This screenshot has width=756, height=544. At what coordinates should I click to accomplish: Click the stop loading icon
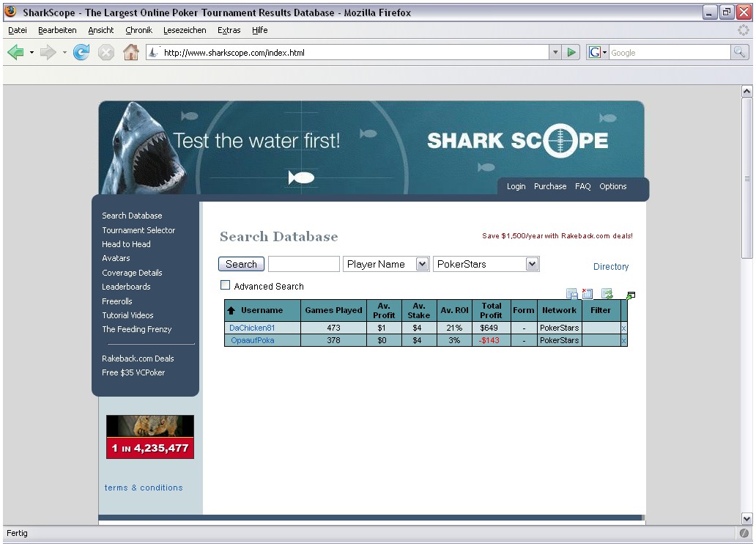click(x=106, y=52)
